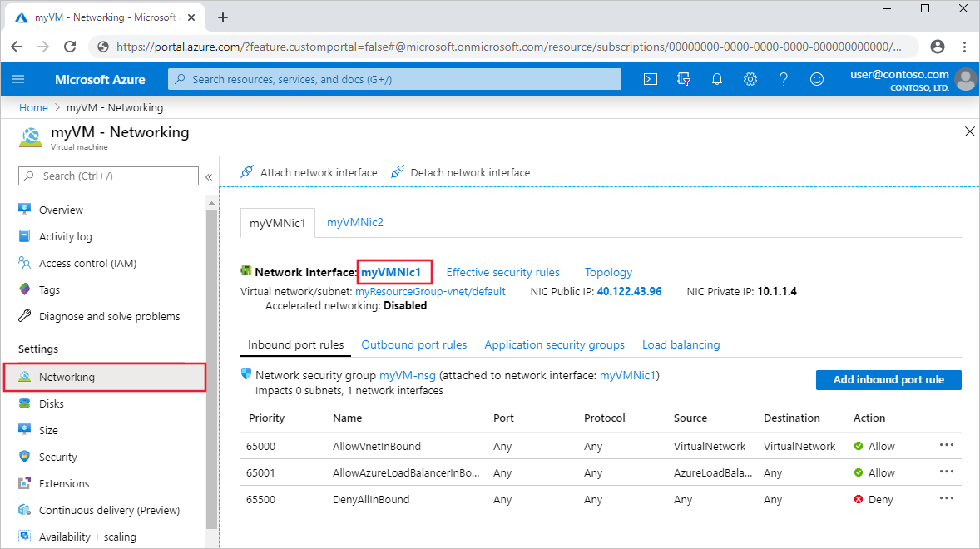Click the user@contoso.com avatar icon
This screenshot has width=980, height=549.
click(965, 79)
